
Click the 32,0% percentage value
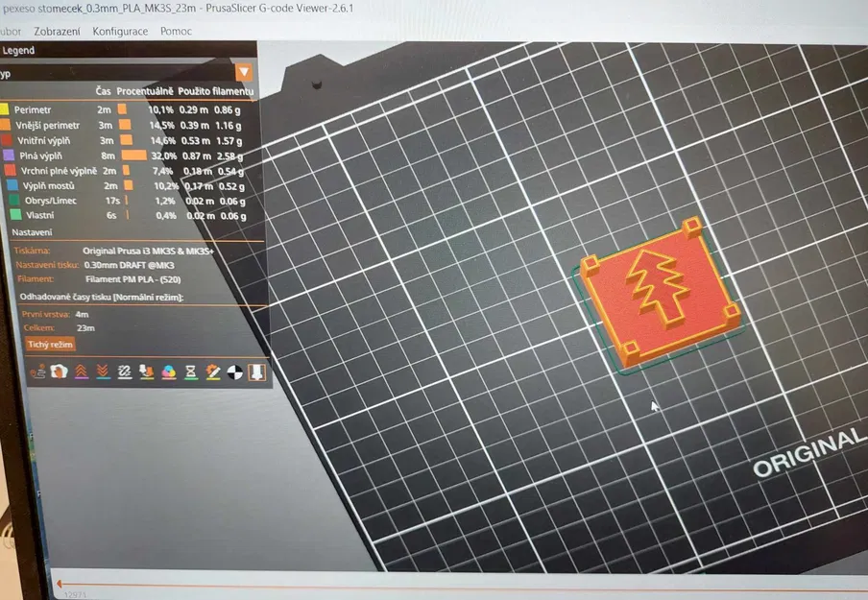(163, 156)
